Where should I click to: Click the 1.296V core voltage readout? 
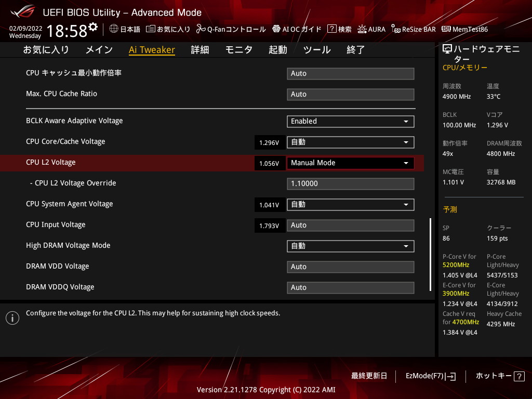coord(269,142)
